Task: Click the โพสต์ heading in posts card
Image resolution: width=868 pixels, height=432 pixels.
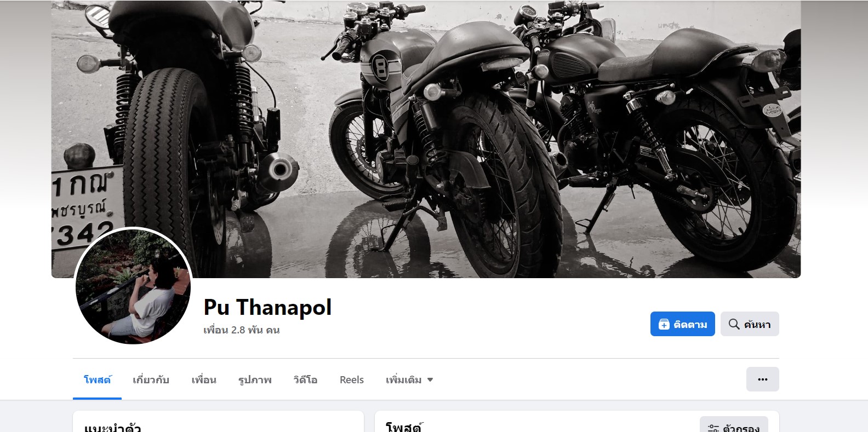Action: click(x=404, y=427)
